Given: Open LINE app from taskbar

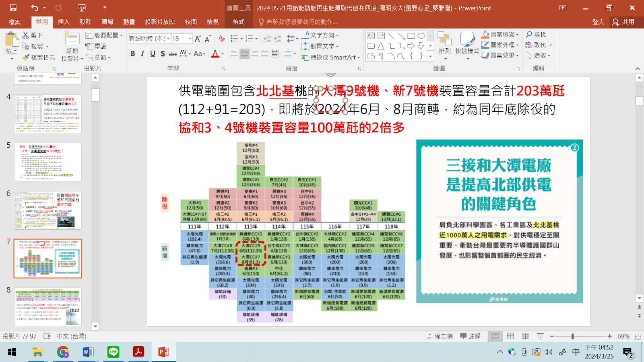Looking at the screenshot, I should tap(114, 352).
